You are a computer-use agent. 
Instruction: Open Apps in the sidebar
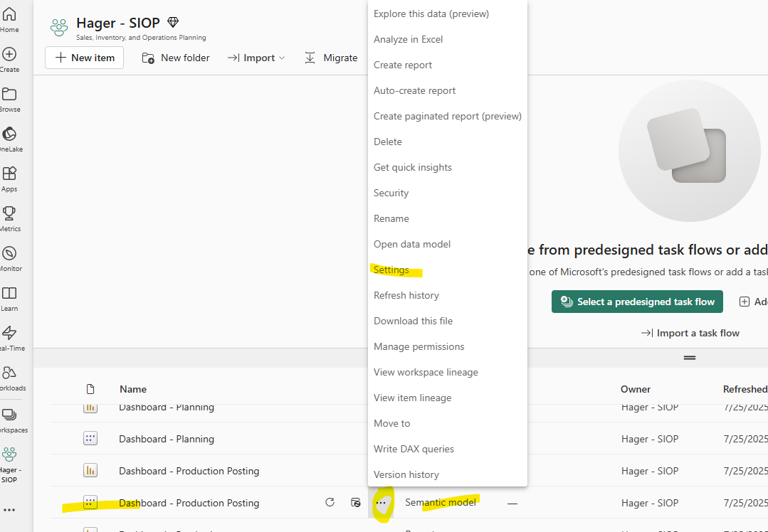click(x=9, y=179)
